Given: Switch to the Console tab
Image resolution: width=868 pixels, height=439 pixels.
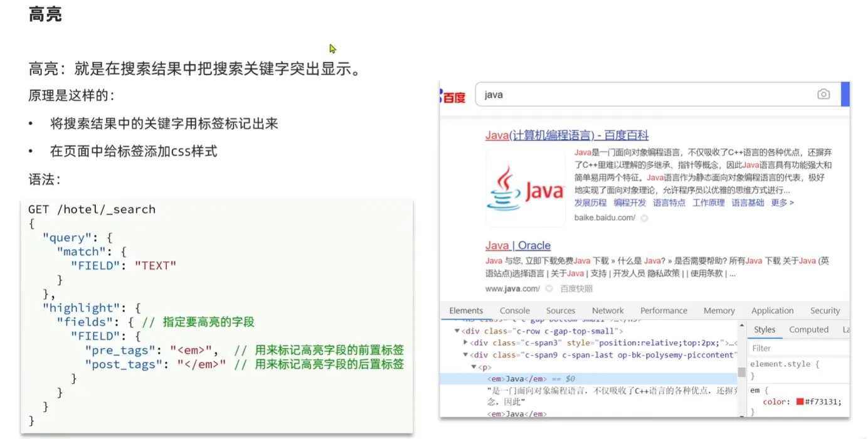Looking at the screenshot, I should coord(514,310).
